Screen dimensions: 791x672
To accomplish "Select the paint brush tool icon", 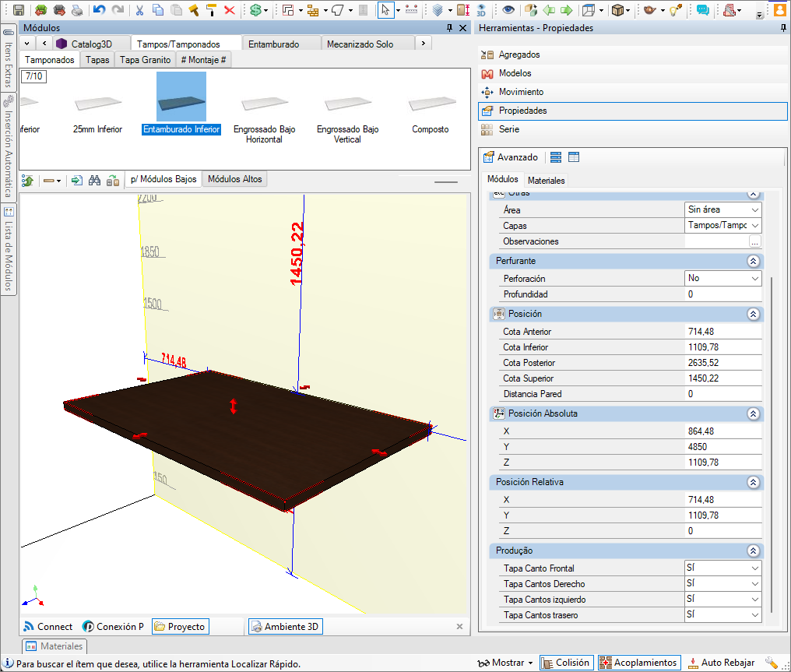I will [x=194, y=10].
